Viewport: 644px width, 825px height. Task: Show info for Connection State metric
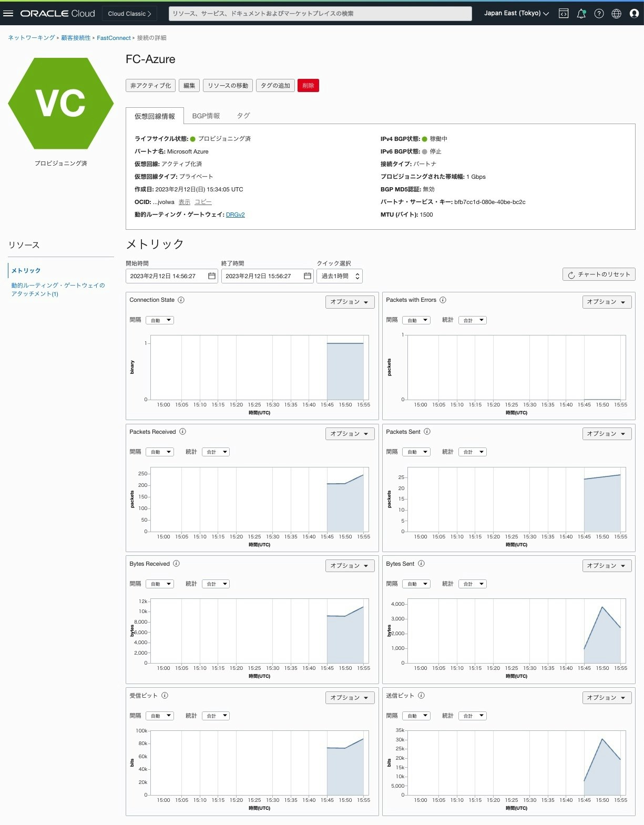(x=181, y=300)
